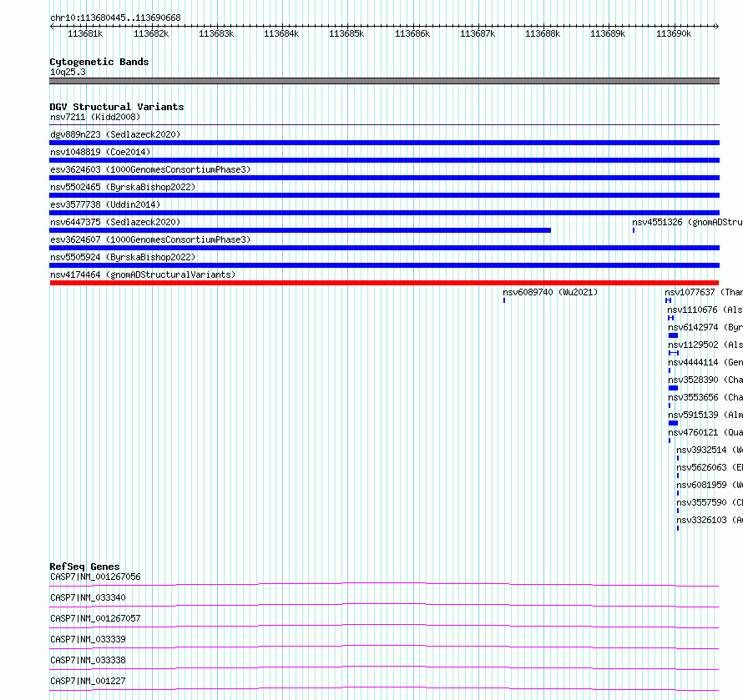Open variant nsv3528390 label
743x700 pixels.
[705, 380]
